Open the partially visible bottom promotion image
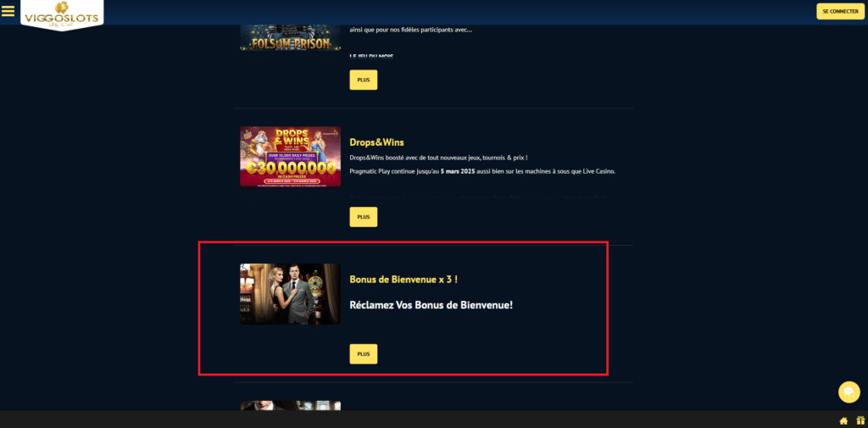The width and height of the screenshot is (868, 428). pyautogui.click(x=290, y=406)
